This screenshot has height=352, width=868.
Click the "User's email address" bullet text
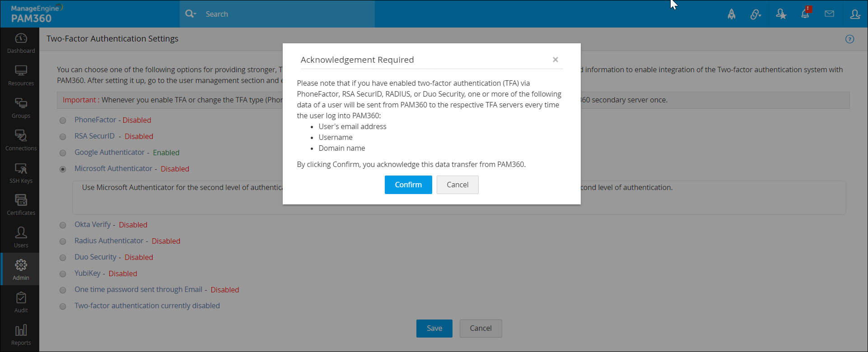coord(353,126)
